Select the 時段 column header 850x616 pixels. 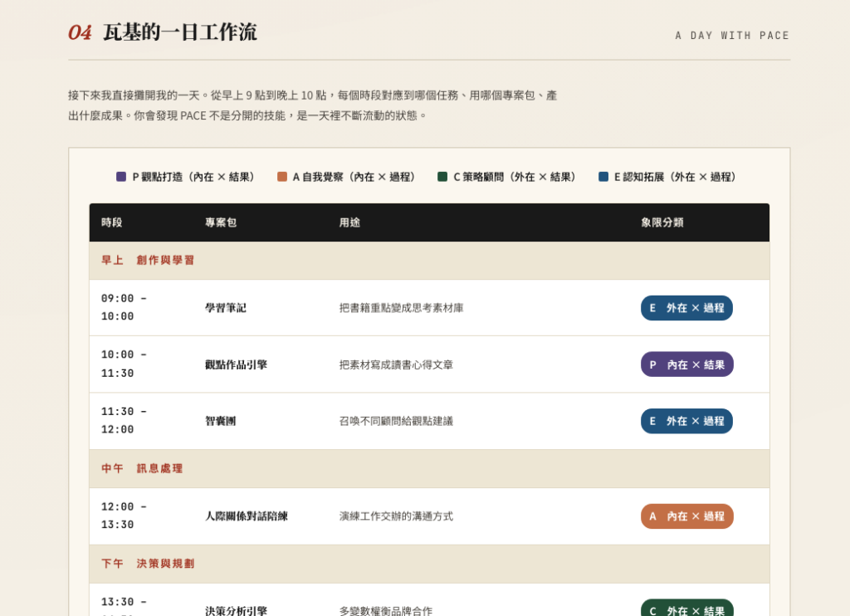pos(112,222)
